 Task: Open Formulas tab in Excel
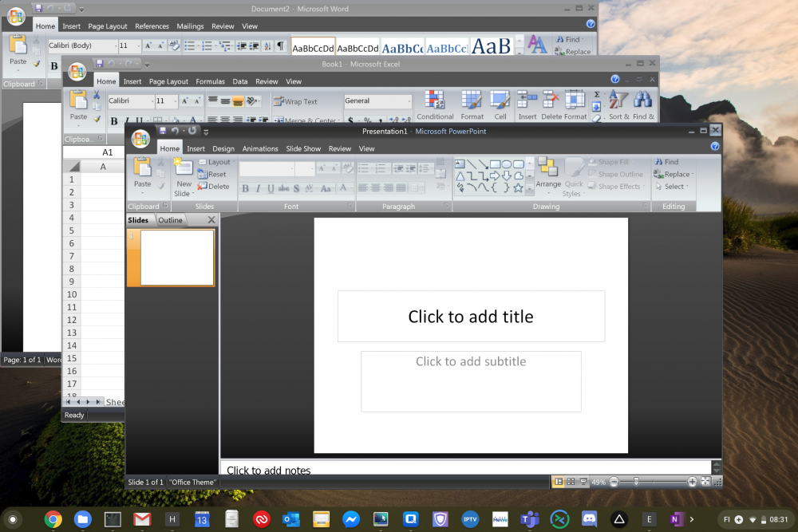210,81
